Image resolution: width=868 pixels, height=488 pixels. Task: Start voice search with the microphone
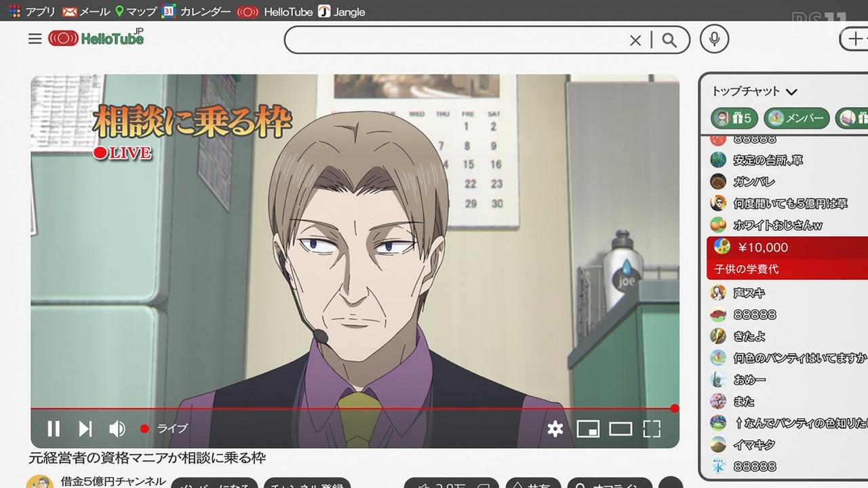coord(714,40)
